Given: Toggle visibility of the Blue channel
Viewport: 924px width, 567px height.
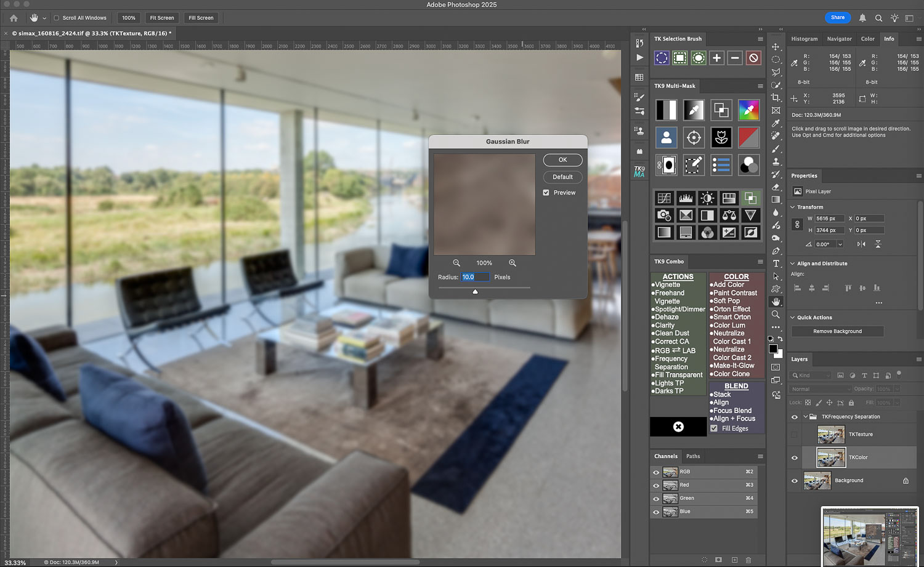Looking at the screenshot, I should click(x=656, y=512).
